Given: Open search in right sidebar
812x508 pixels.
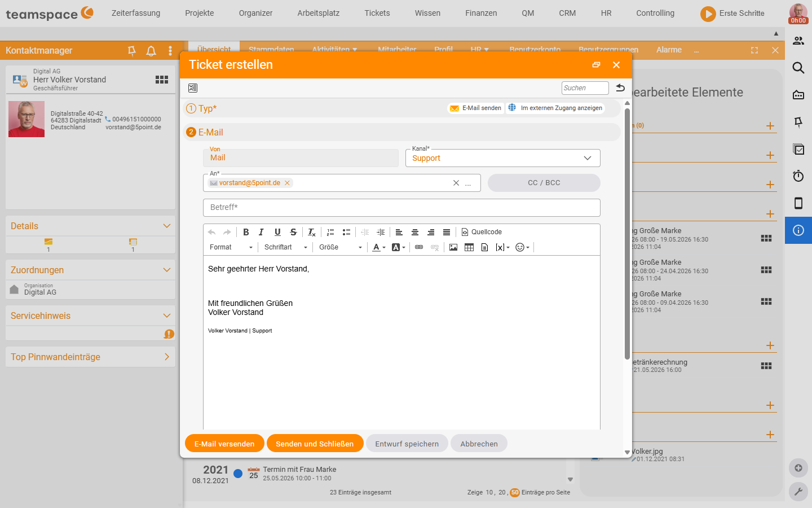Looking at the screenshot, I should 798,68.
